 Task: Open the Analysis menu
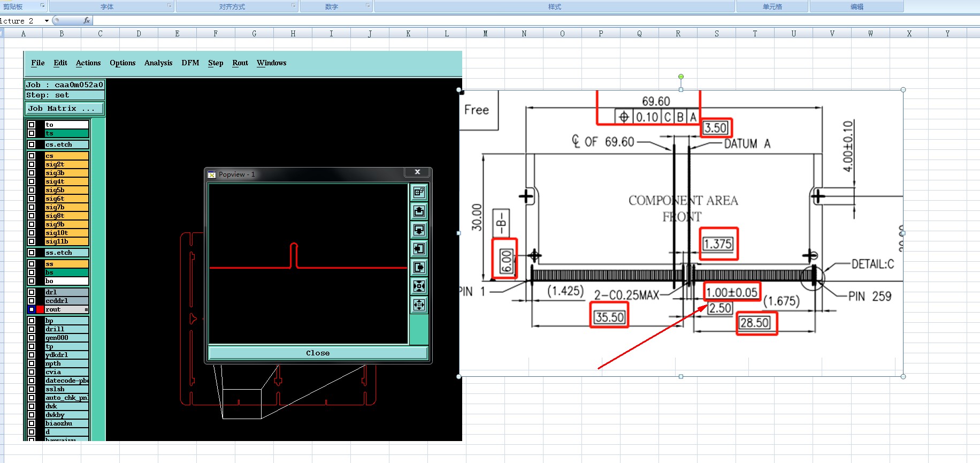tap(158, 63)
